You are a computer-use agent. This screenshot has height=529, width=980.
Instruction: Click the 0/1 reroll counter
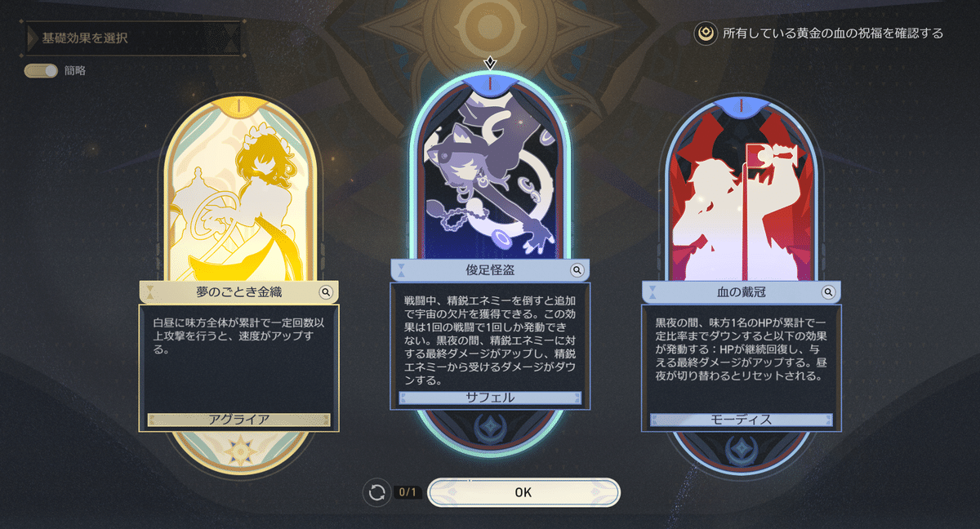coord(408,492)
